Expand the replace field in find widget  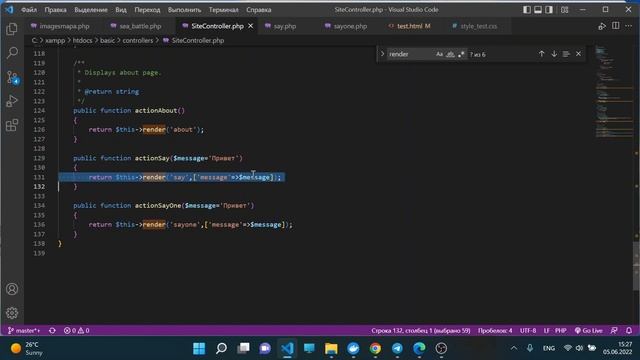pyautogui.click(x=382, y=54)
